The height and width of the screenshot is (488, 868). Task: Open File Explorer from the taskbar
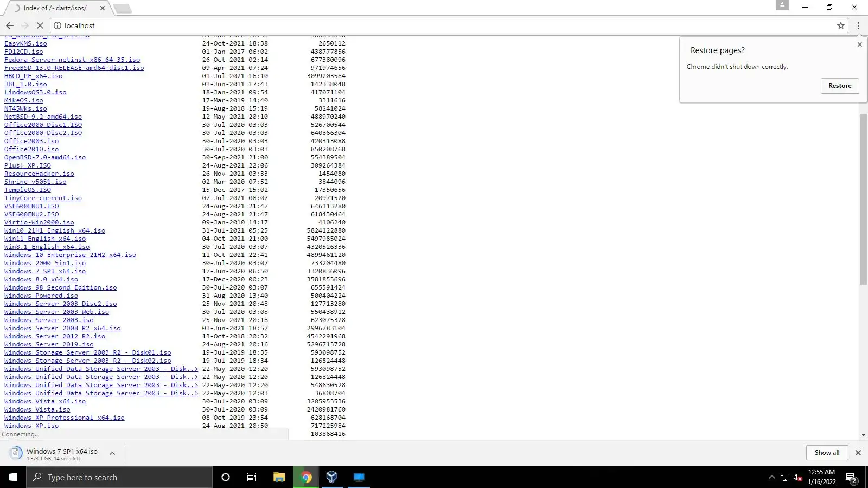click(x=279, y=477)
